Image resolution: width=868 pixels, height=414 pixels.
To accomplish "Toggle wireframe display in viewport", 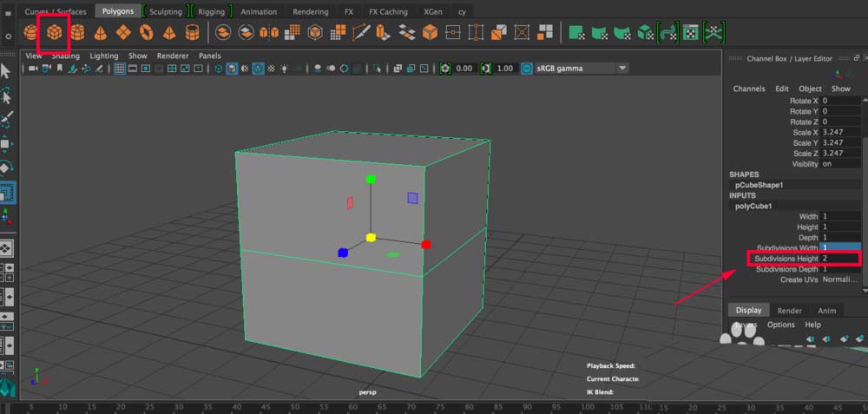I will coord(219,69).
